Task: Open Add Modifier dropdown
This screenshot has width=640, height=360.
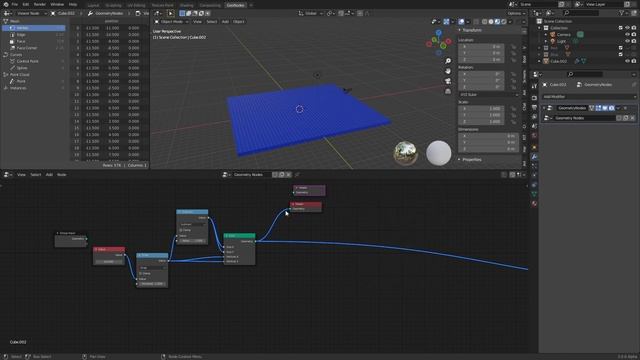Action: coord(589,97)
